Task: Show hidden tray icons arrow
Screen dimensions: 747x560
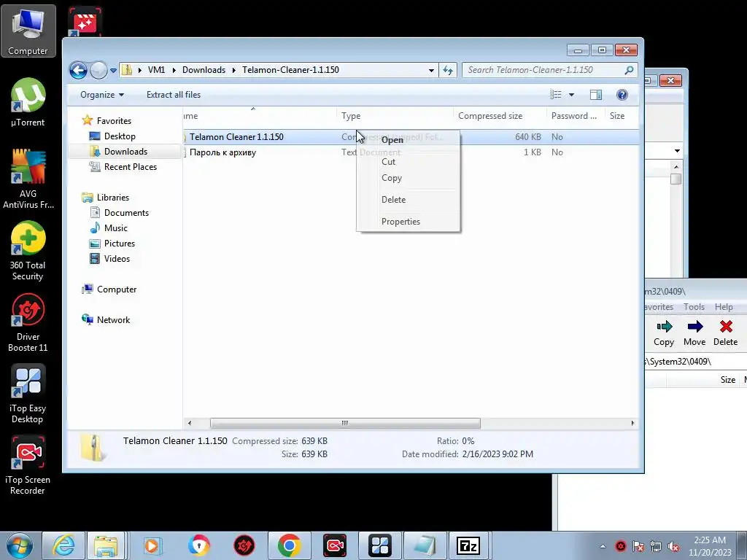Action: [x=603, y=546]
